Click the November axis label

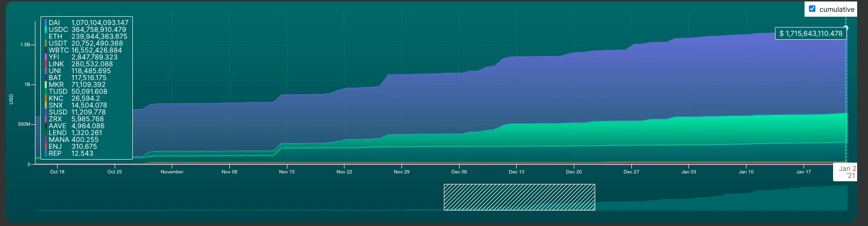172,172
